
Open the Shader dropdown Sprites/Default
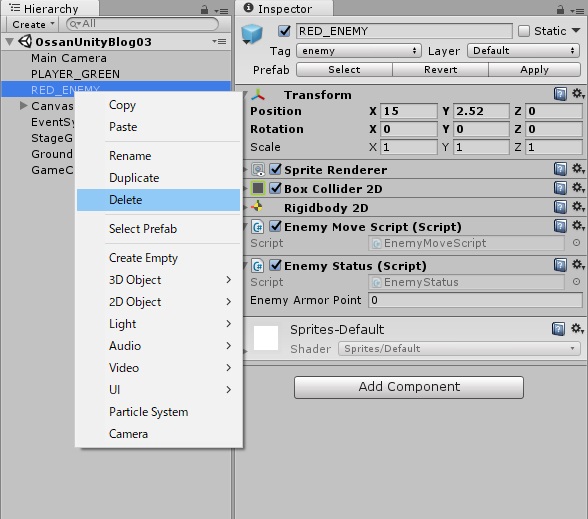point(459,348)
